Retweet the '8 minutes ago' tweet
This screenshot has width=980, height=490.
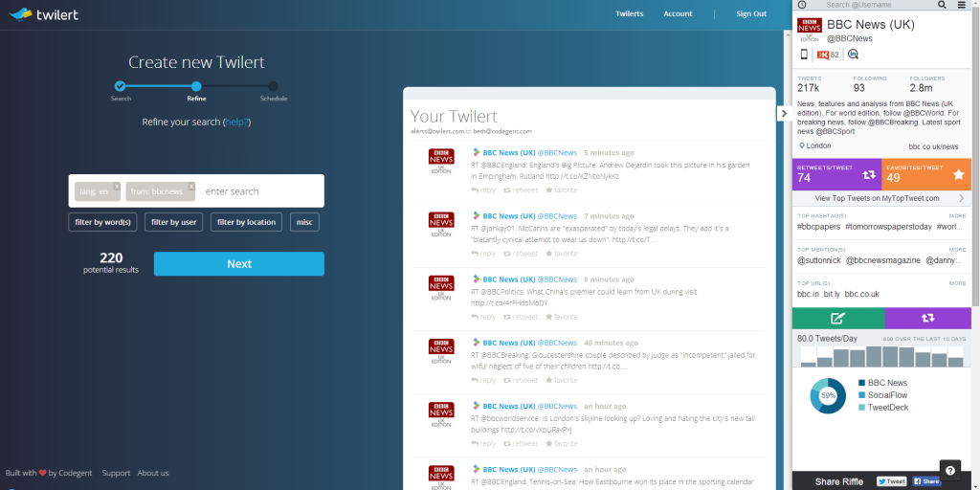pos(521,317)
